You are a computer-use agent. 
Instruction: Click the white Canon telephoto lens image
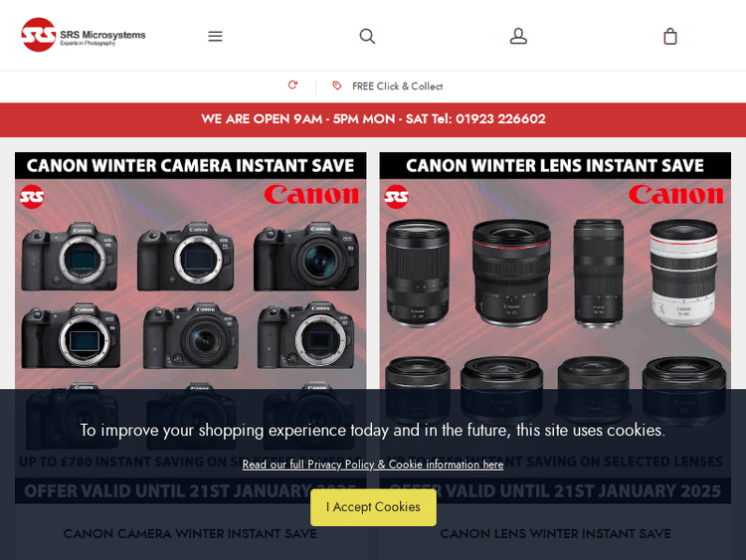coord(683,273)
